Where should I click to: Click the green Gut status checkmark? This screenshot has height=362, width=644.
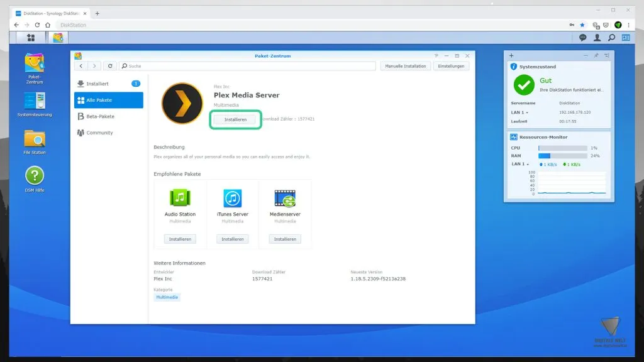(x=524, y=85)
